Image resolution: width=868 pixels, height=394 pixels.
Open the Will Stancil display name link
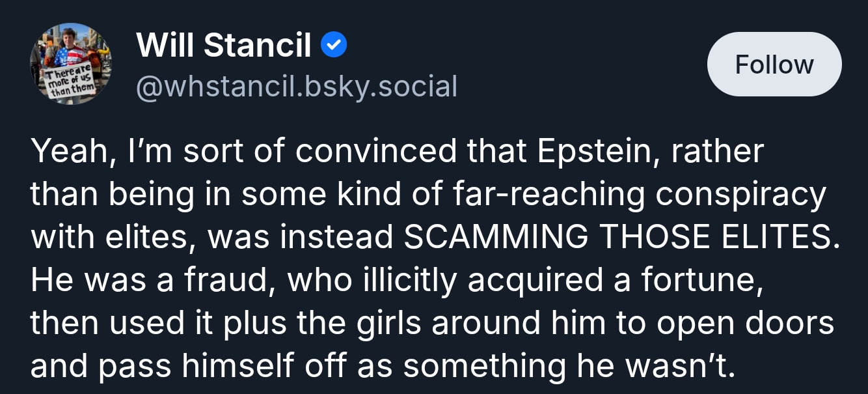tap(224, 46)
